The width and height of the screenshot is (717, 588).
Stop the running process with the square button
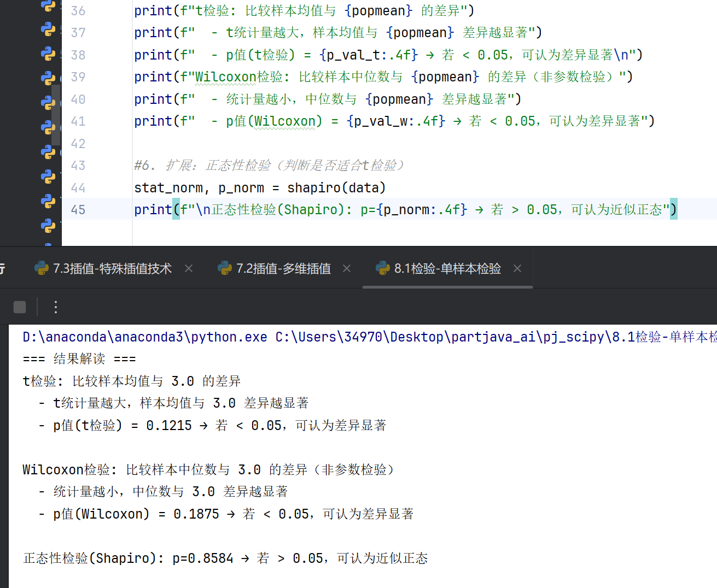pos(20,307)
